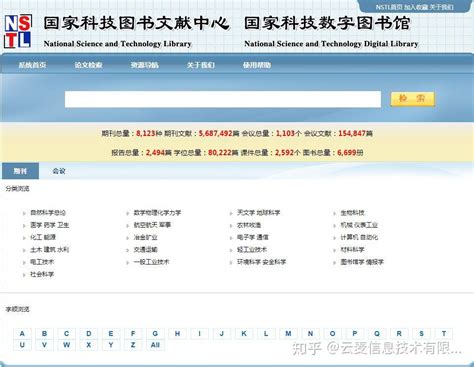Open 使用帮助 in the navigation bar
Image resolution: width=474 pixels, height=367 pixels.
tap(257, 65)
